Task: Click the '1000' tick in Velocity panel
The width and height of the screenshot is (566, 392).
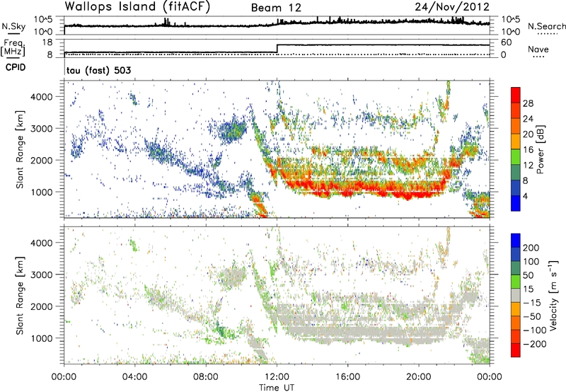Action: (x=41, y=338)
